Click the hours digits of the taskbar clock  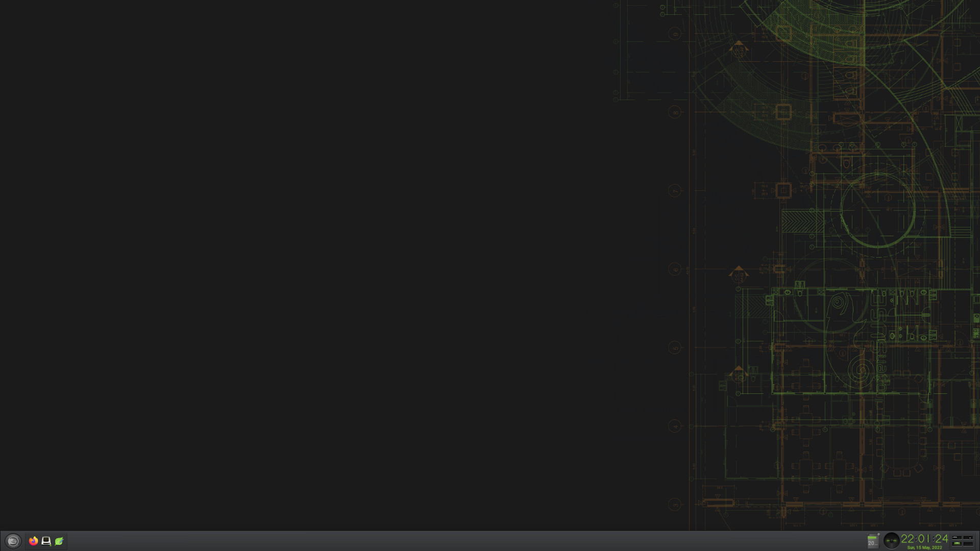point(908,539)
